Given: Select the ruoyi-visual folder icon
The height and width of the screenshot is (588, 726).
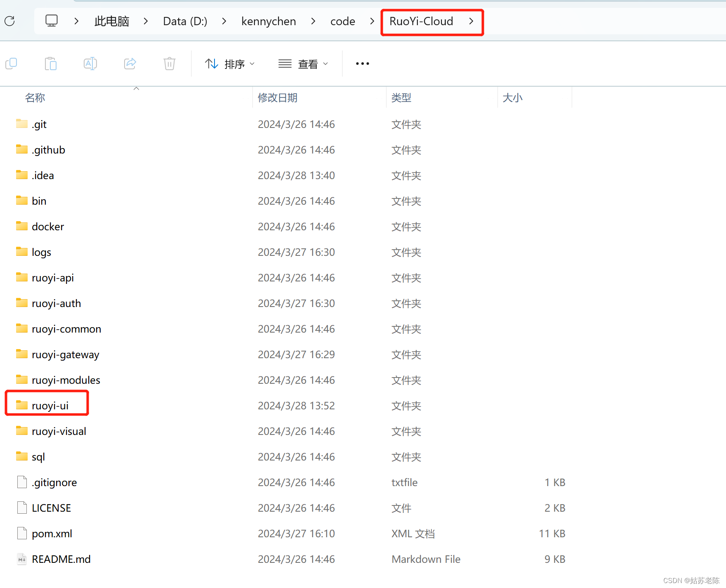Looking at the screenshot, I should (22, 431).
